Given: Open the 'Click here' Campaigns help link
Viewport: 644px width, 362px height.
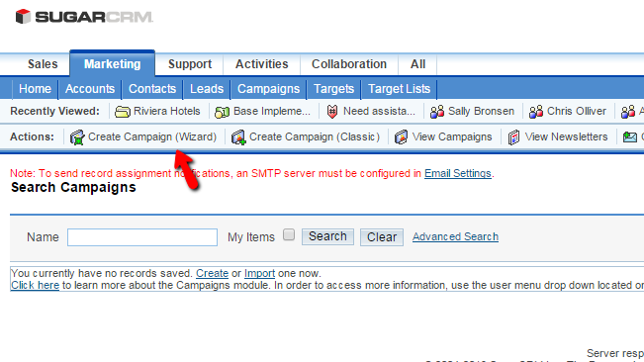Looking at the screenshot, I should coord(35,285).
